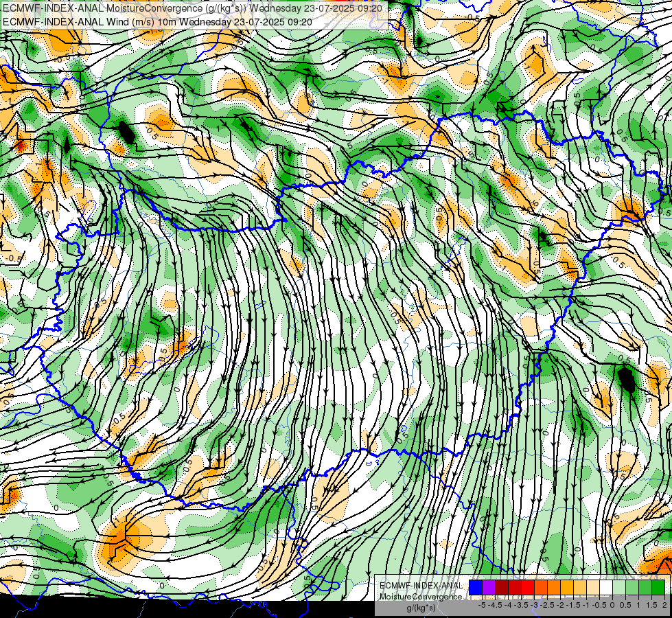Click the '-2.5' legend tick label
672x618 pixels.
coord(548,605)
